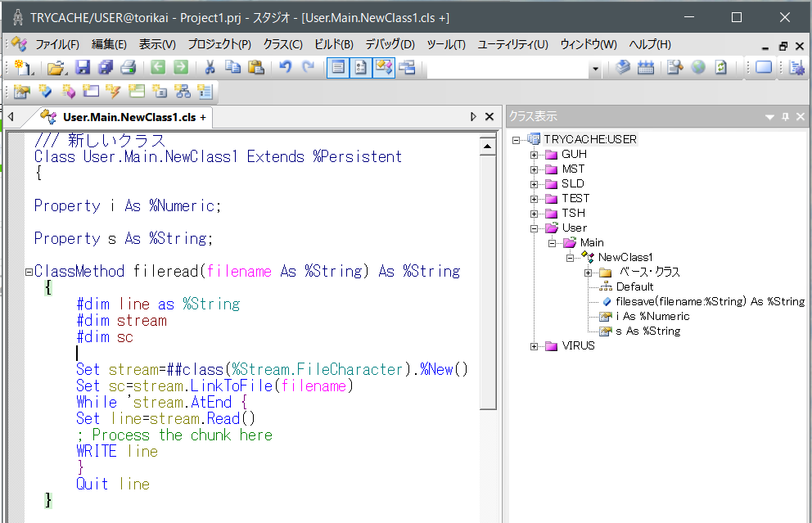Viewport: 812px width, 523px height.
Task: Save the current class file
Action: 83,68
